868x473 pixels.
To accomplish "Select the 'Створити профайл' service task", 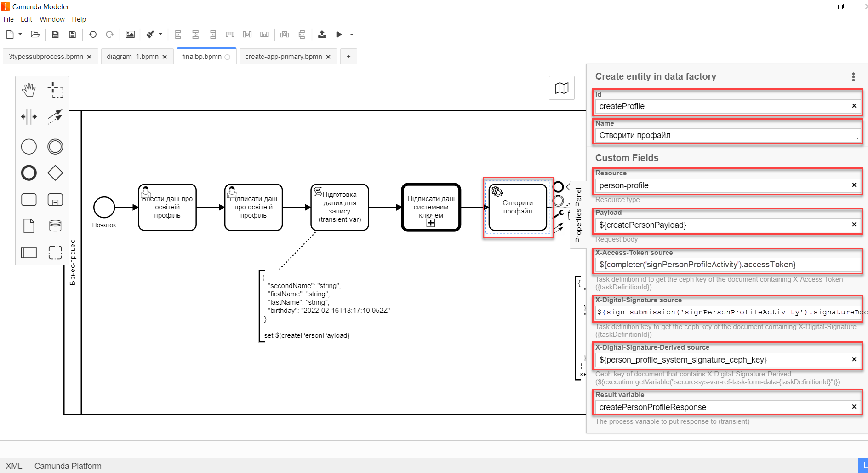I will coord(518,207).
